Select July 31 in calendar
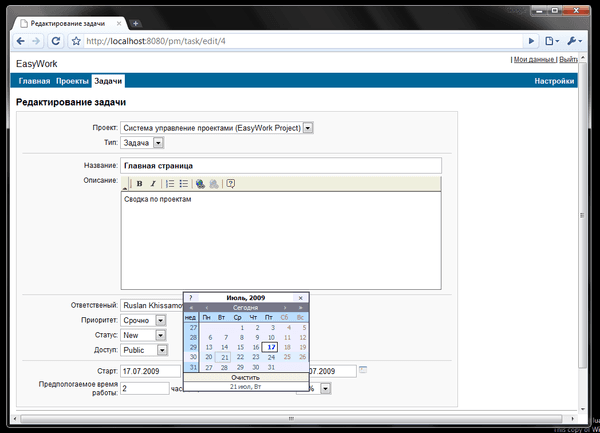The width and height of the screenshot is (600, 433). pos(271,367)
